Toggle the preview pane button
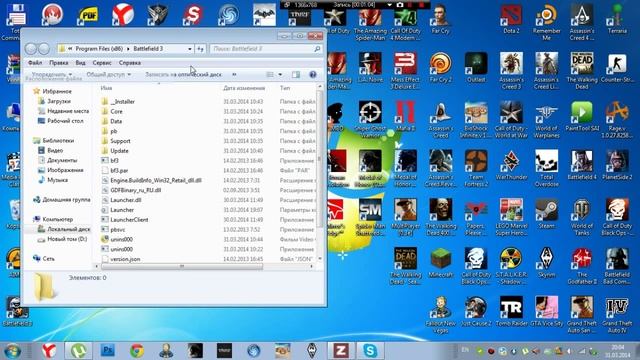Viewport: 640px width, 360px height. click(x=296, y=74)
